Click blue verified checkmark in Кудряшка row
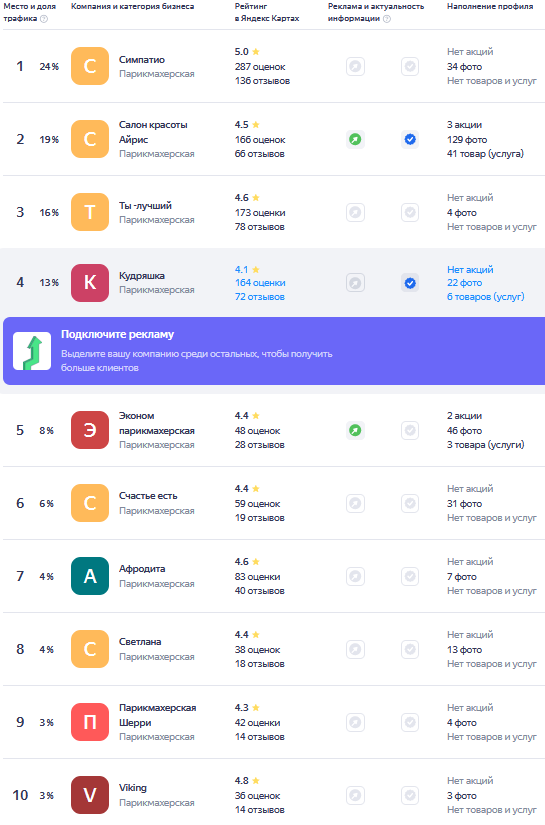Viewport: 545px width, 825px height. (x=410, y=283)
